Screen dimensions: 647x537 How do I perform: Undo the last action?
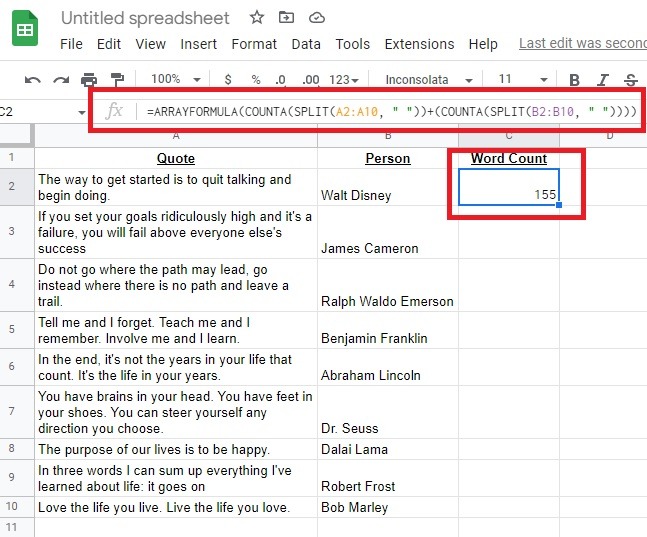(x=33, y=79)
